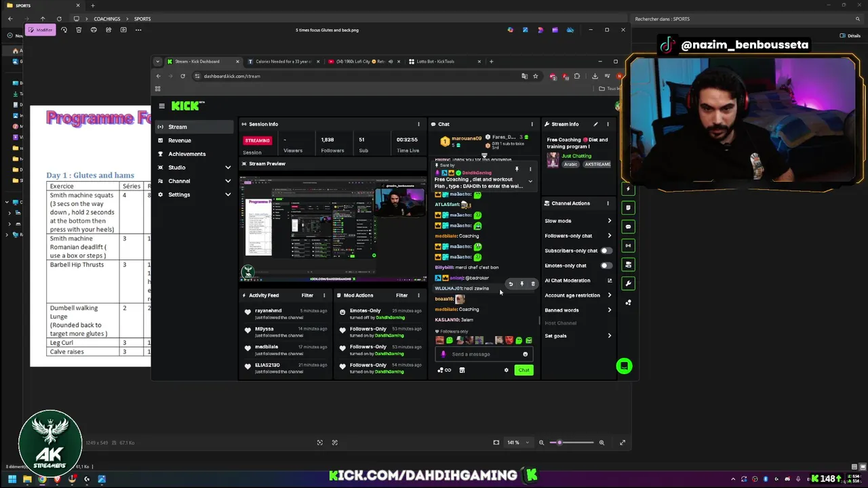Image resolution: width=868 pixels, height=488 pixels.
Task: Reload the Kick dashboard page
Action: (182, 76)
